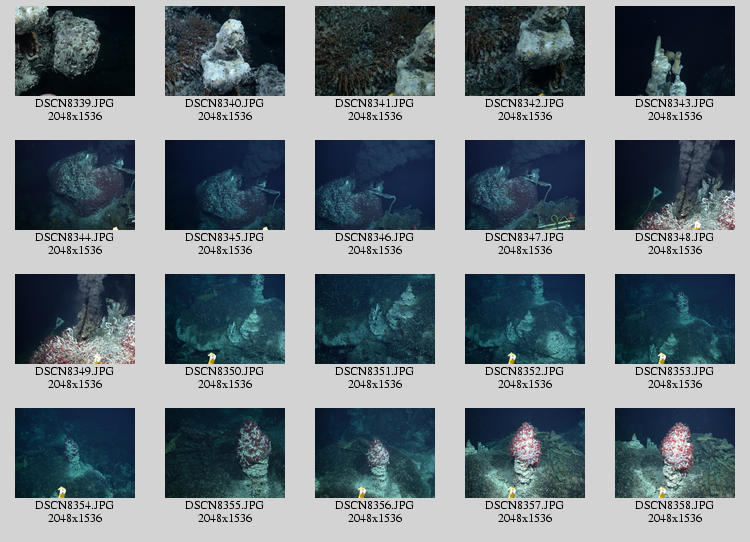This screenshot has width=750, height=542.
Task: Select the caption label DSCN8348.JPG
Action: tap(675, 237)
